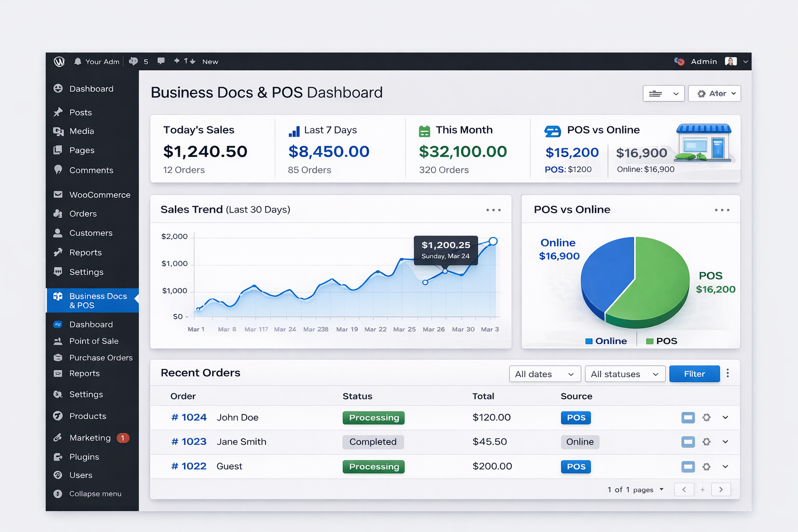Click the Media library icon in sidebar

point(58,131)
